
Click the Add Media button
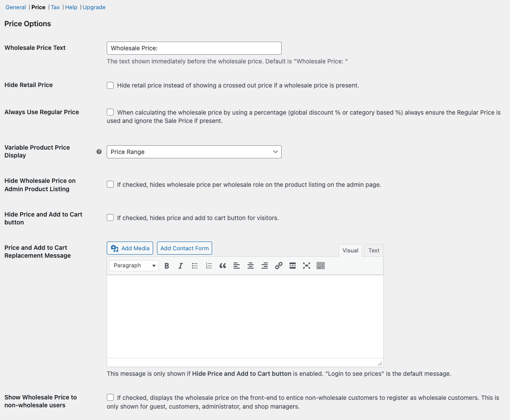130,248
